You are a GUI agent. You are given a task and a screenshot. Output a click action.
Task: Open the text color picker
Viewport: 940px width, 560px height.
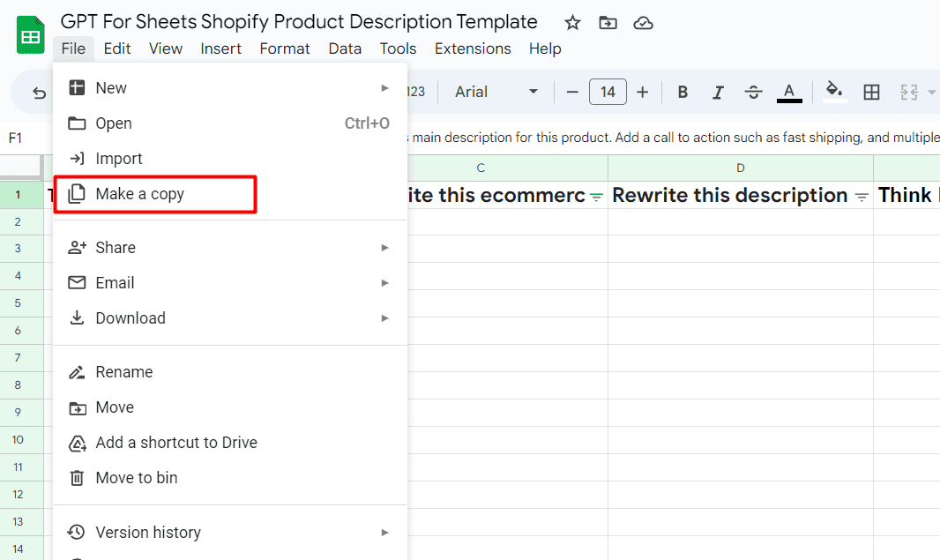[789, 93]
